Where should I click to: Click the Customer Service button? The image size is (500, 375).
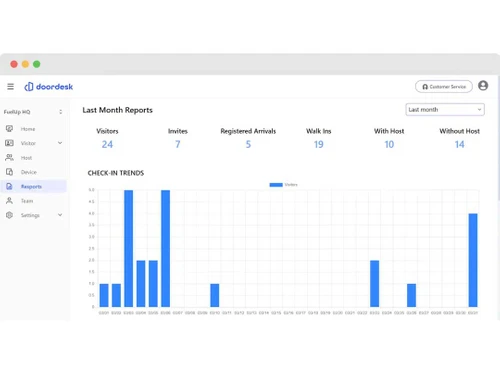444,87
